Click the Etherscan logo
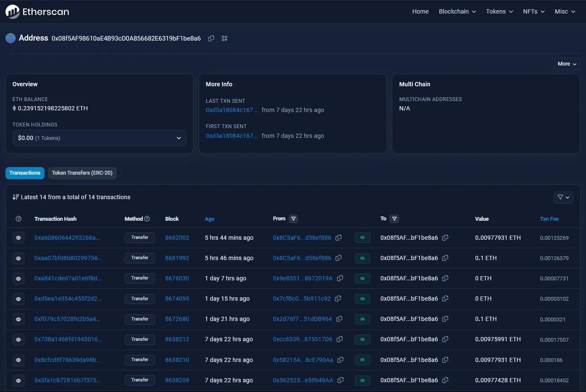The width and height of the screenshot is (586, 392). [x=37, y=11]
